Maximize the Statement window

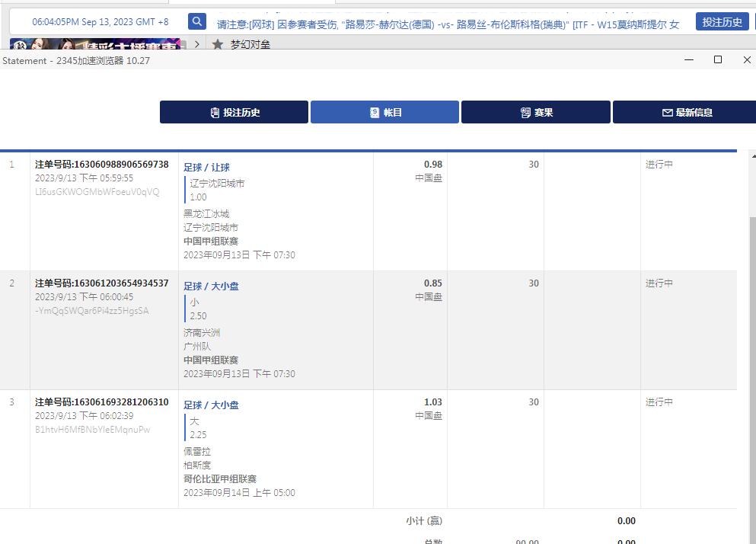tap(717, 59)
